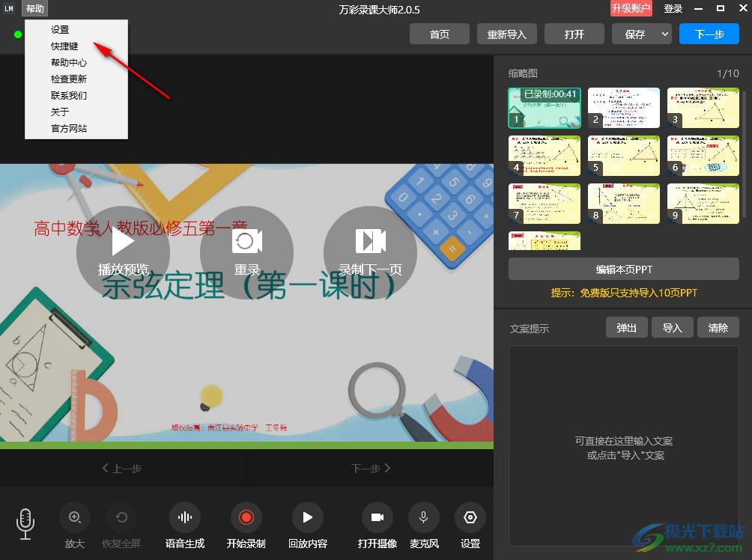Screen dimensions: 752x560
Task: Click the 语音生成 waveform icon
Action: pyautogui.click(x=184, y=517)
